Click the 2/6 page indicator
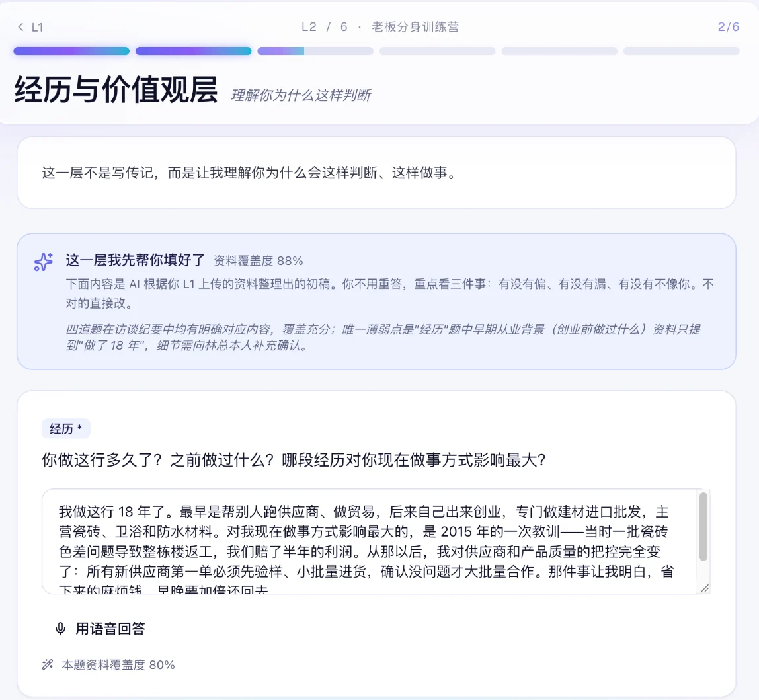The image size is (759, 700). [729, 27]
